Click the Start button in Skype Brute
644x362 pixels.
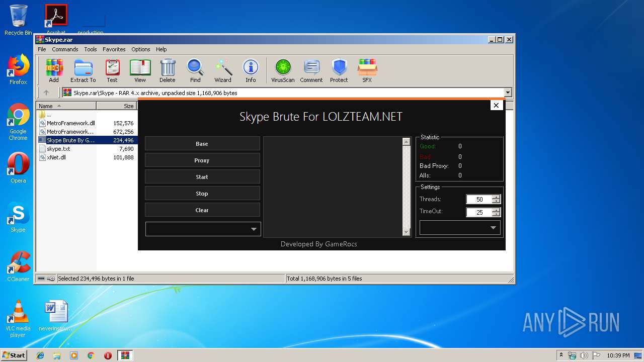tap(202, 177)
